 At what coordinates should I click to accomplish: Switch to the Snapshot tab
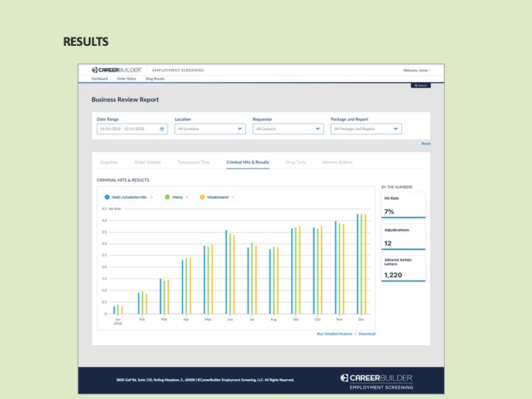109,162
